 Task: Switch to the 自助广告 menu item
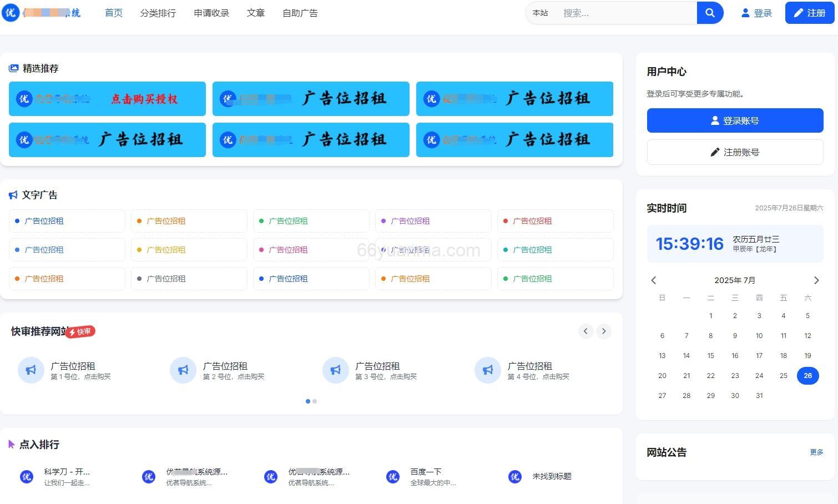(x=299, y=13)
